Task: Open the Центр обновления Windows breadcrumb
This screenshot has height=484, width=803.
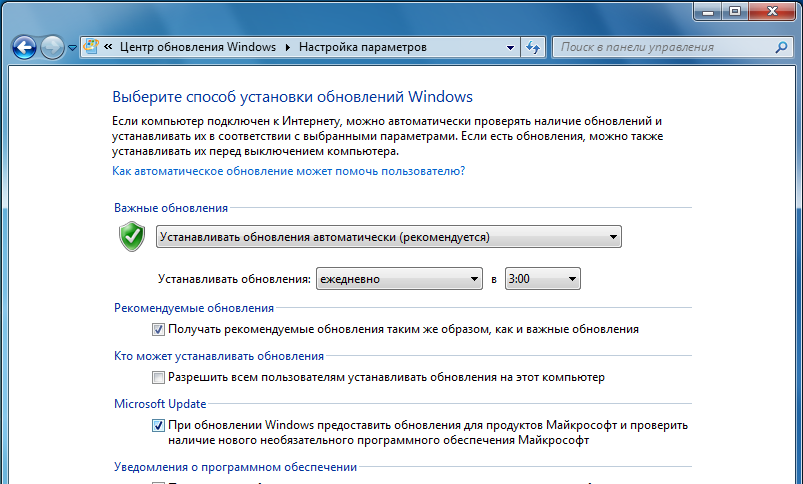Action: click(x=198, y=47)
